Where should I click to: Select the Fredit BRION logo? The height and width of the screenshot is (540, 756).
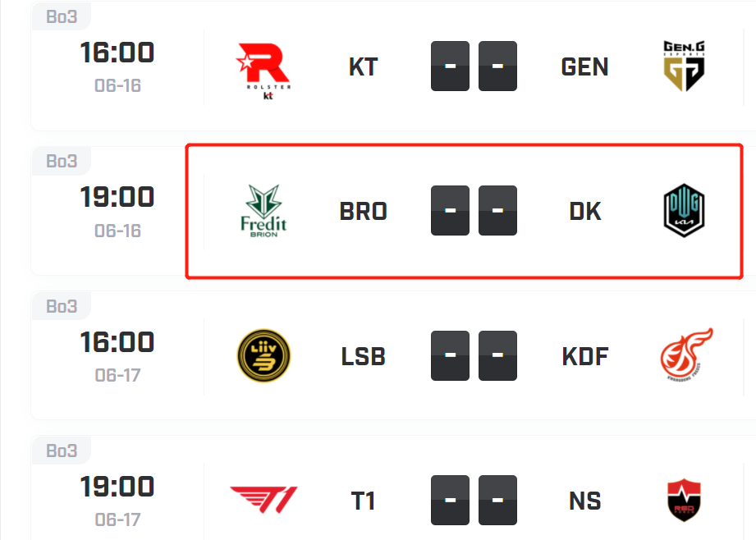(263, 211)
